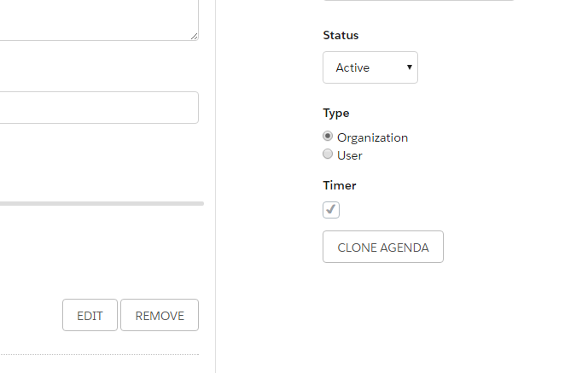Click the dotted separator below EDIT
Image resolution: width=588 pixels, height=373 pixels.
[x=99, y=354]
